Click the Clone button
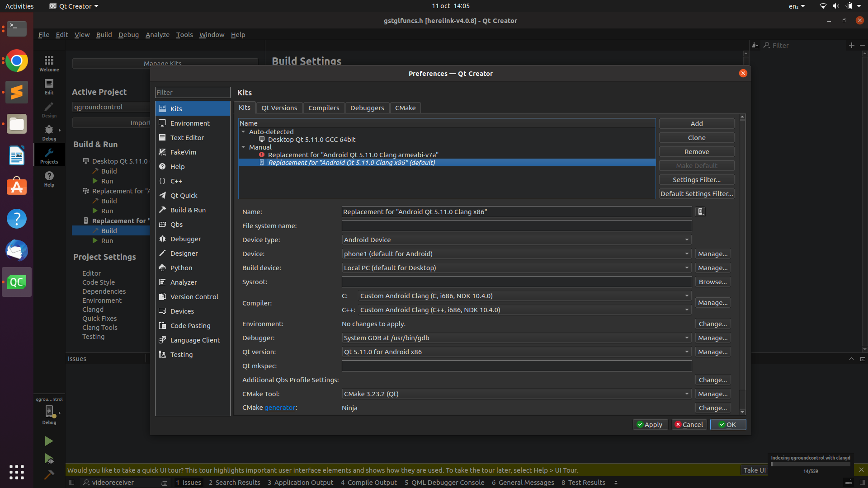 [696, 137]
